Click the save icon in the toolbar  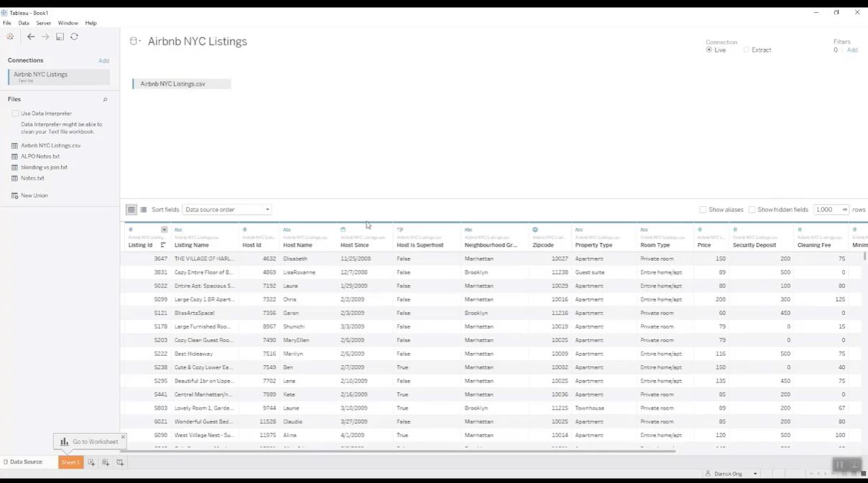[x=60, y=37]
